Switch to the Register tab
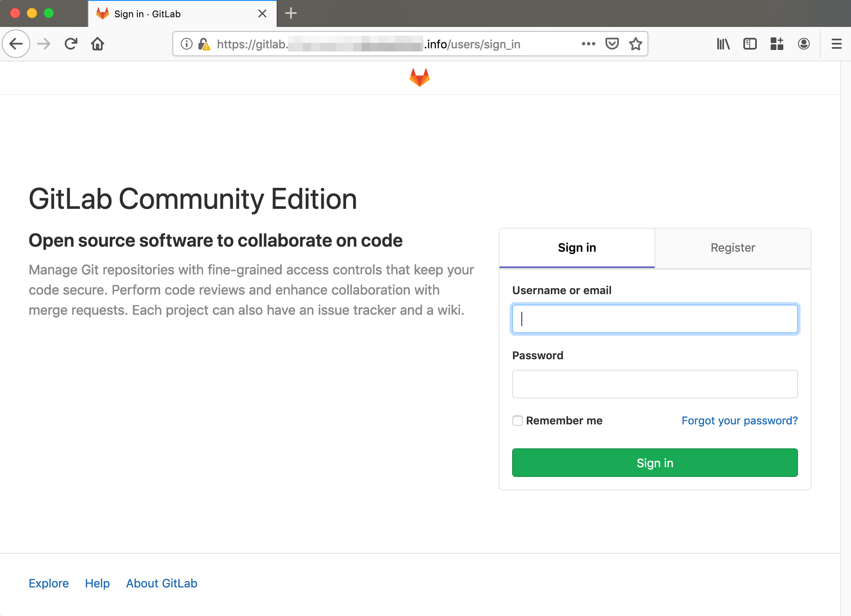The image size is (851, 616). 732,248
